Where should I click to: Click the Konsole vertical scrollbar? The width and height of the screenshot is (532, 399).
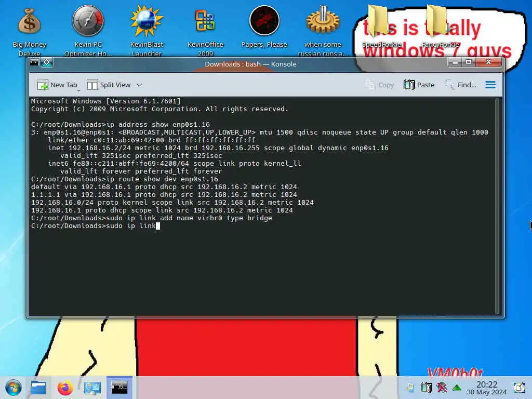(x=497, y=206)
